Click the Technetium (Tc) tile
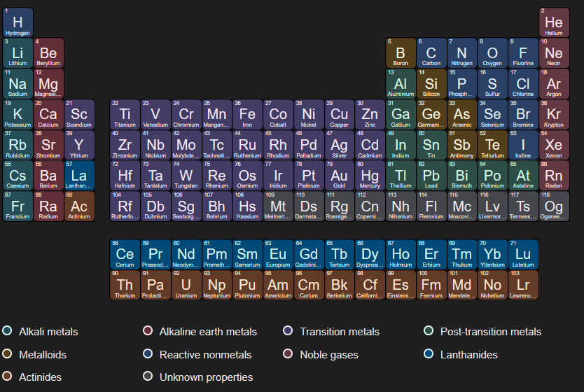584x392 pixels. [x=217, y=145]
